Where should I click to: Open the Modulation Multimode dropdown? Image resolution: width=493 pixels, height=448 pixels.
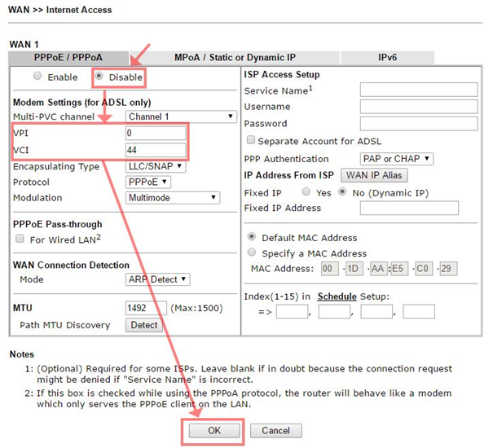point(173,198)
